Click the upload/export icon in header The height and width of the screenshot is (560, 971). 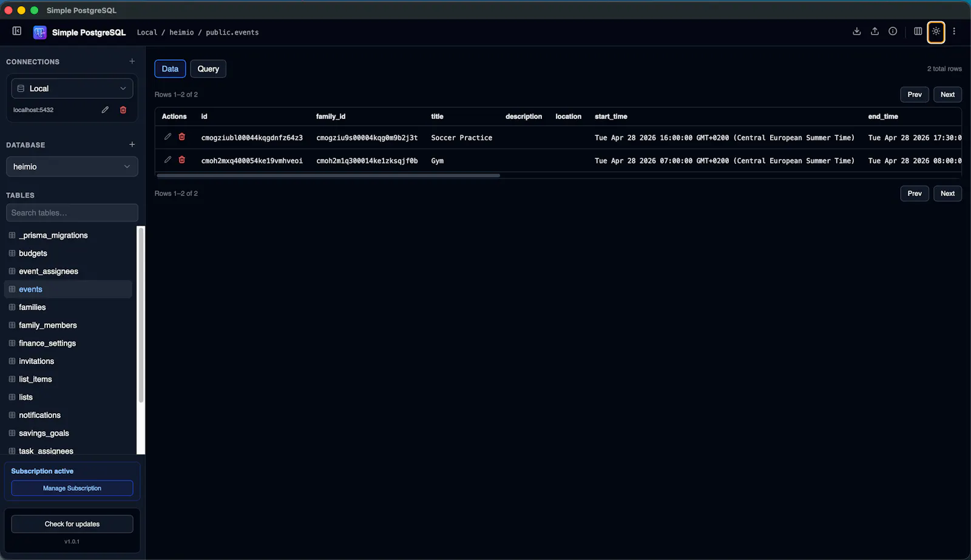point(875,32)
